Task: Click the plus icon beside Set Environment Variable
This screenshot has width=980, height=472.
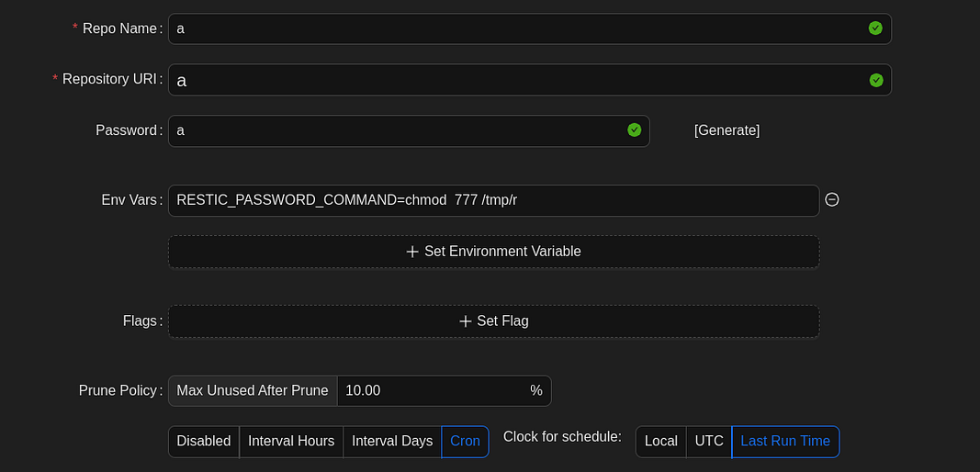Action: pyautogui.click(x=411, y=252)
